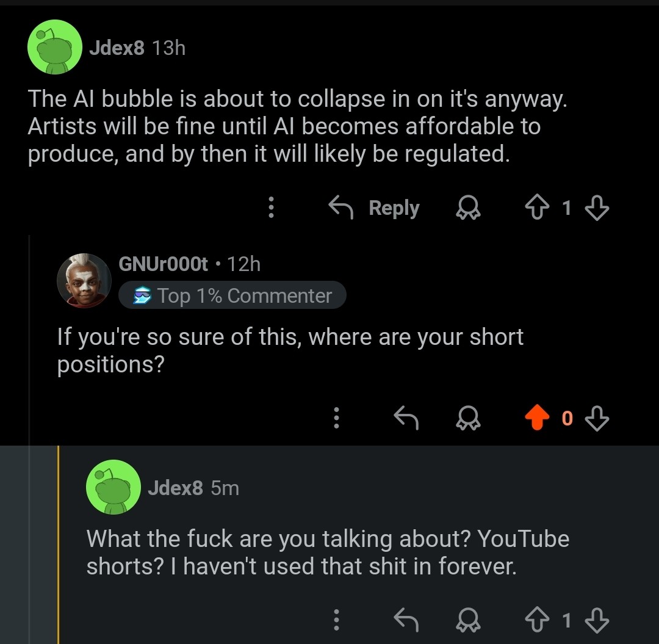This screenshot has height=644, width=659.
Task: Reply to the short positions comment
Action: pyautogui.click(x=406, y=418)
